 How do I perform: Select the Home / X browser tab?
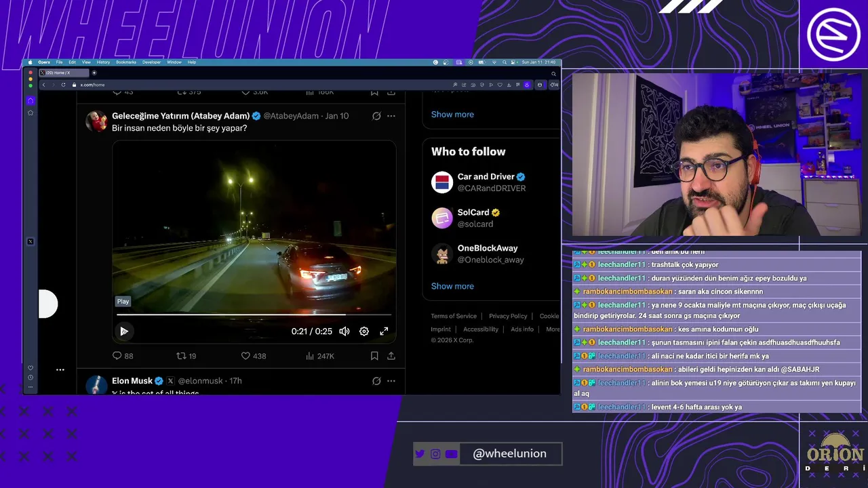[64, 73]
